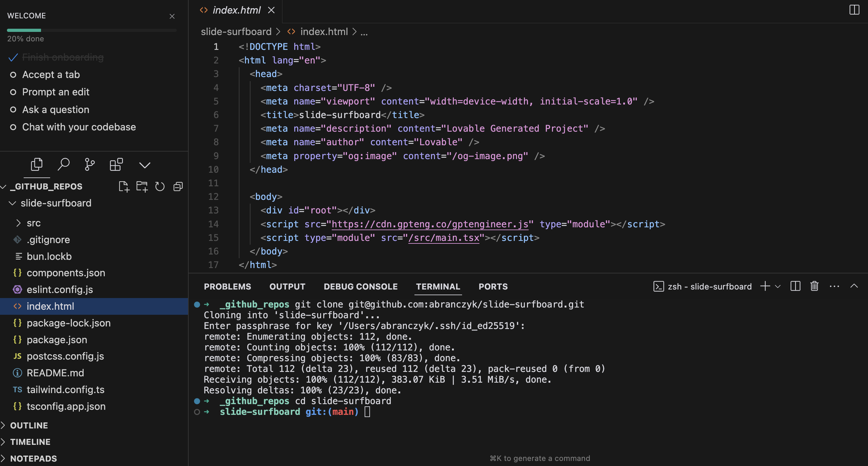This screenshot has width=868, height=466.
Task: Click slide-surfboard in the breadcrumb
Action: [x=236, y=32]
